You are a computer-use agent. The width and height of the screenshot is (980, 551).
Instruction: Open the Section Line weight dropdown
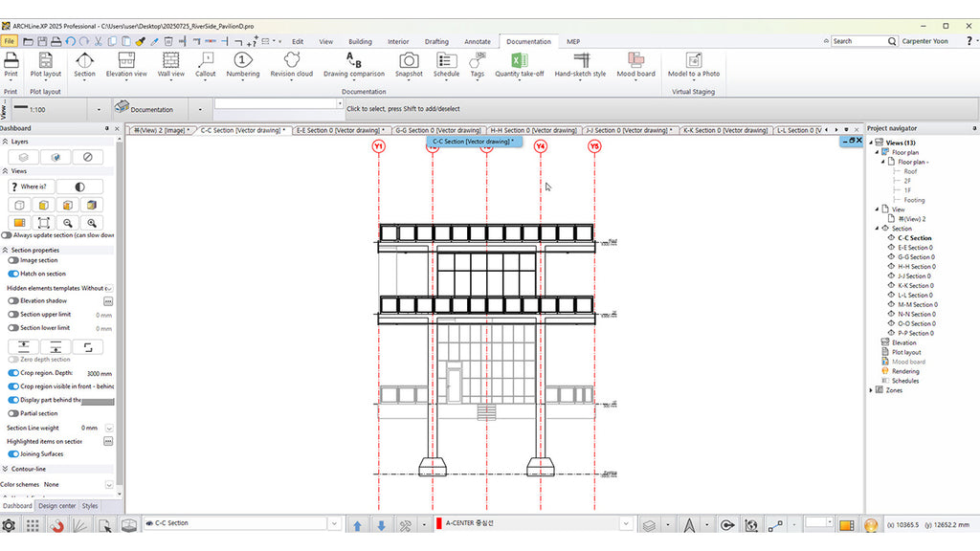(109, 429)
